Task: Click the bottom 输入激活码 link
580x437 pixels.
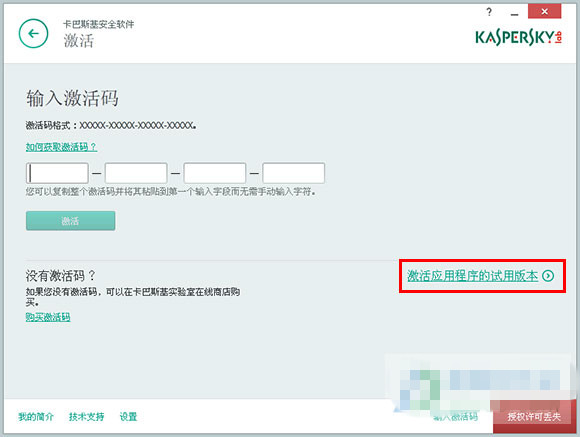Action: [x=456, y=417]
